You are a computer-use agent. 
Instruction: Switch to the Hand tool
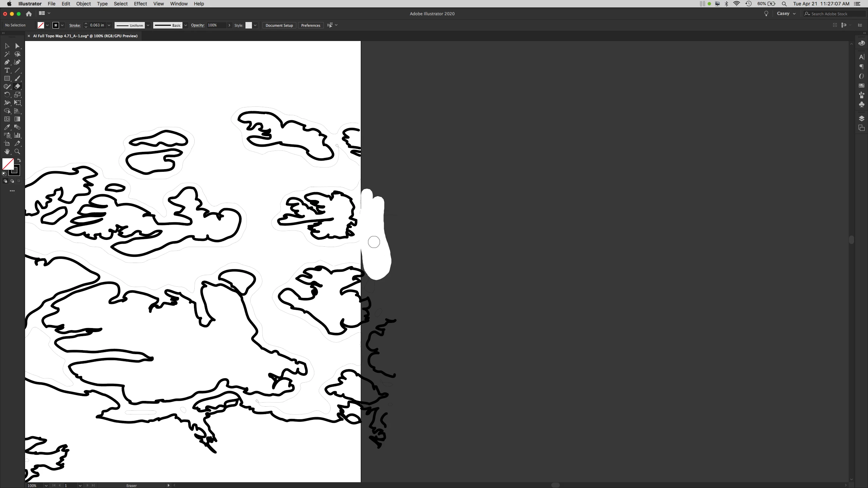pos(7,151)
